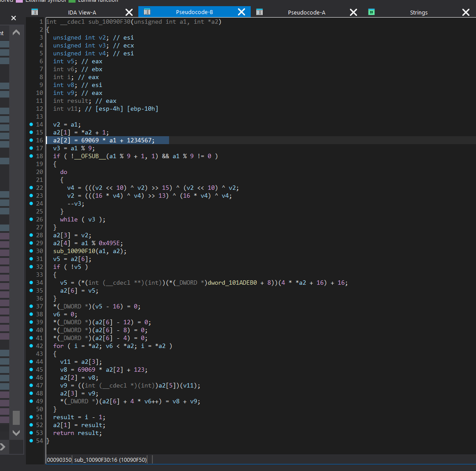
Task: Click the green Lumina function color swatch
Action: (x=72, y=1)
